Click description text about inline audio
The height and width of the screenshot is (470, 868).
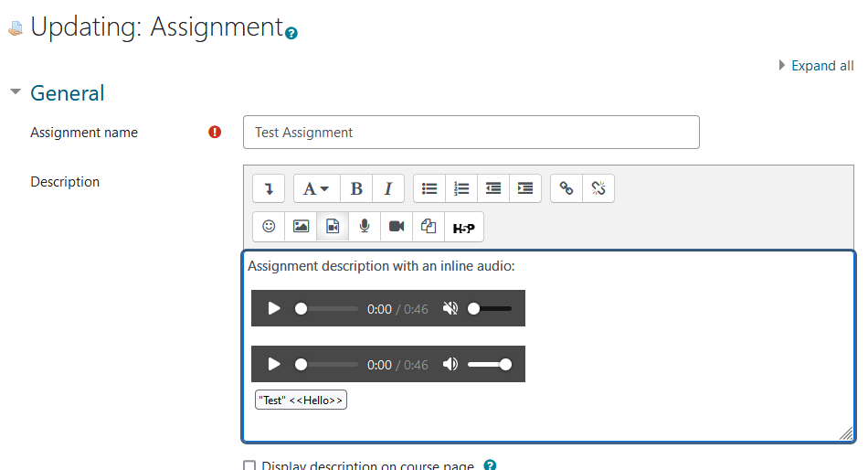tap(381, 266)
